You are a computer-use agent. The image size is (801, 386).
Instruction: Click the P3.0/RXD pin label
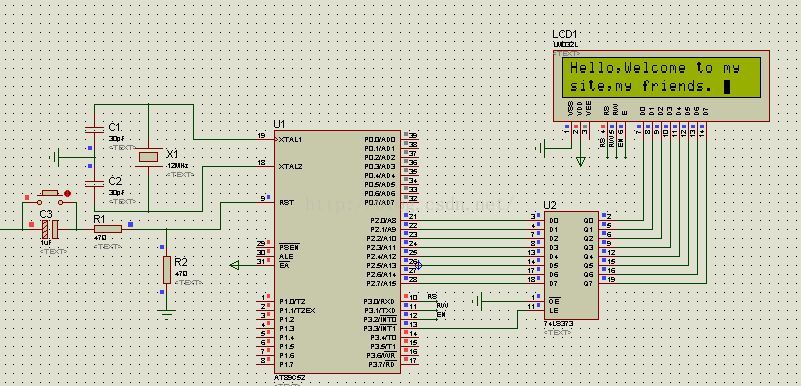click(380, 301)
